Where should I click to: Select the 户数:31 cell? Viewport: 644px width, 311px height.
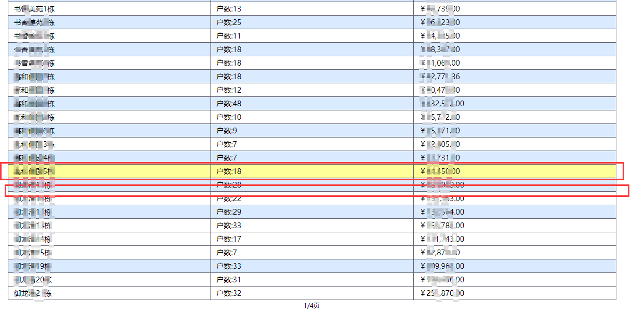point(312,280)
